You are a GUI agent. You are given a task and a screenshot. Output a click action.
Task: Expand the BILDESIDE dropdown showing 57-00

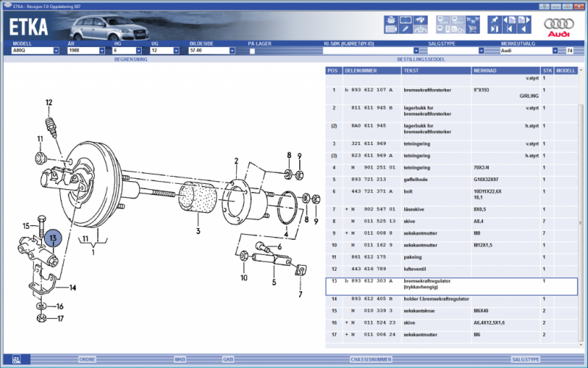tap(232, 51)
